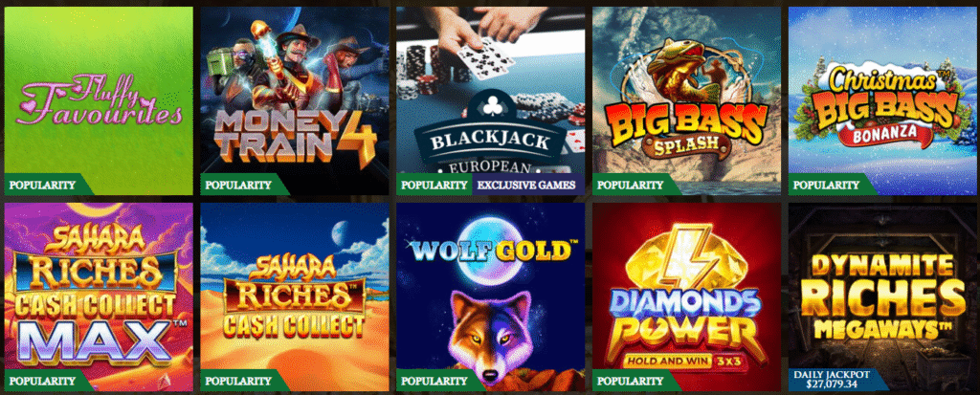Launch the Money Train 4 game
The width and height of the screenshot is (980, 395).
click(x=295, y=100)
